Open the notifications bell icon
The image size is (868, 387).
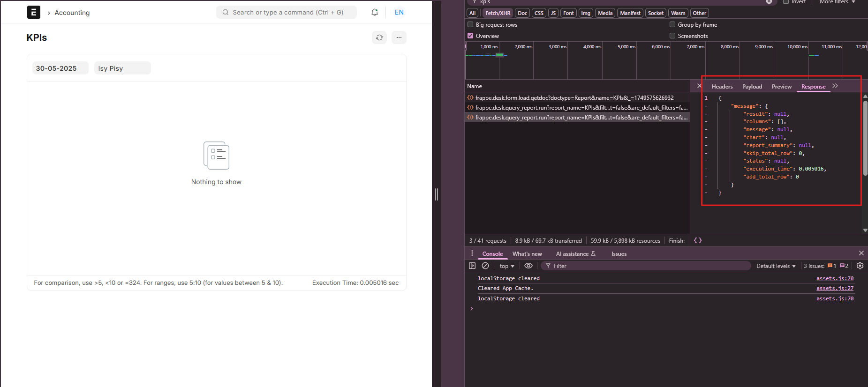tap(375, 12)
